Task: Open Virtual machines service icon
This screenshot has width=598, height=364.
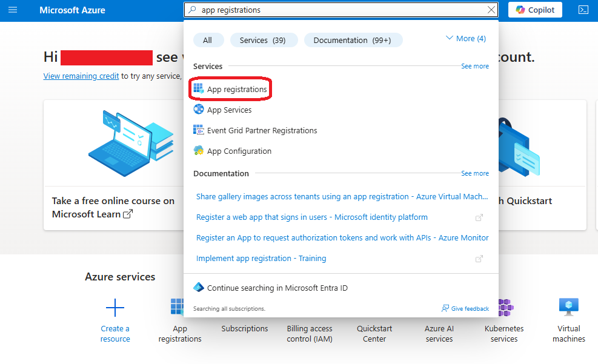Action: [x=568, y=308]
